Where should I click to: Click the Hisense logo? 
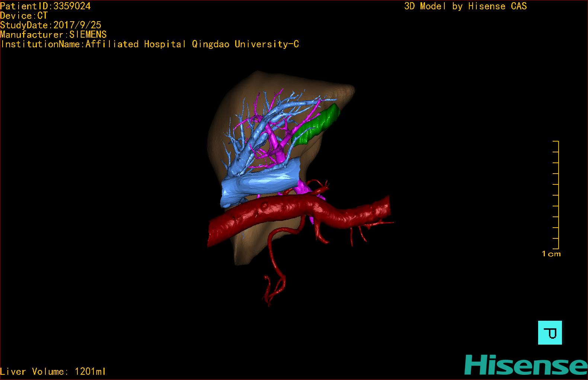[526, 364]
